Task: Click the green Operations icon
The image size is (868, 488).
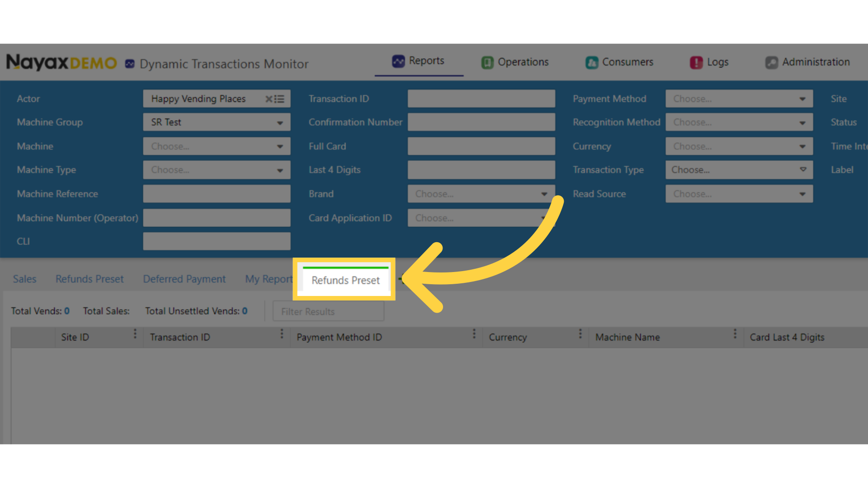Action: click(487, 62)
